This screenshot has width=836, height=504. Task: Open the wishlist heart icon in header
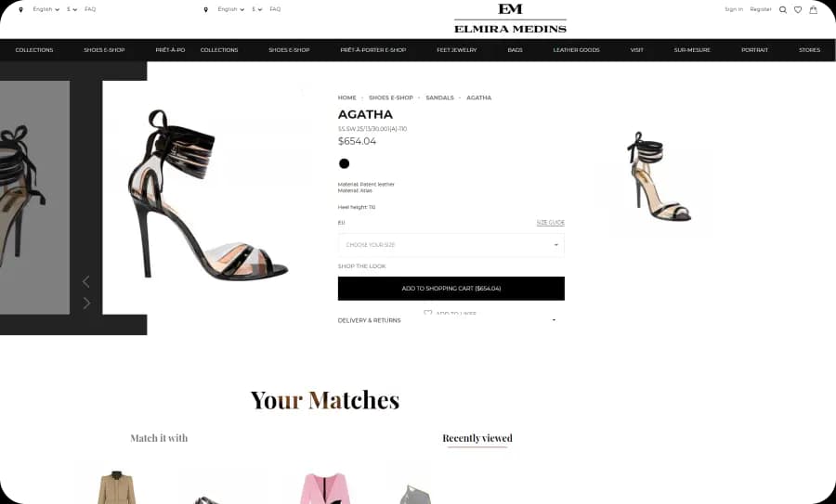click(x=798, y=9)
